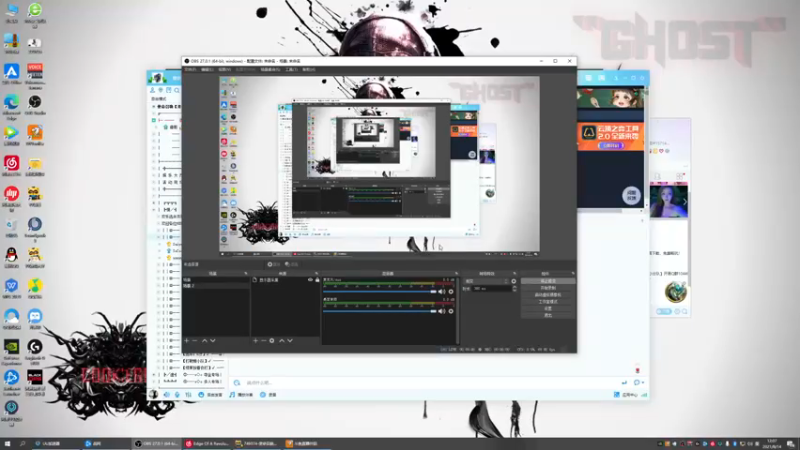The height and width of the screenshot is (450, 800).
Task: Open the mixer sliders icon in voice app
Action: pos(188,395)
